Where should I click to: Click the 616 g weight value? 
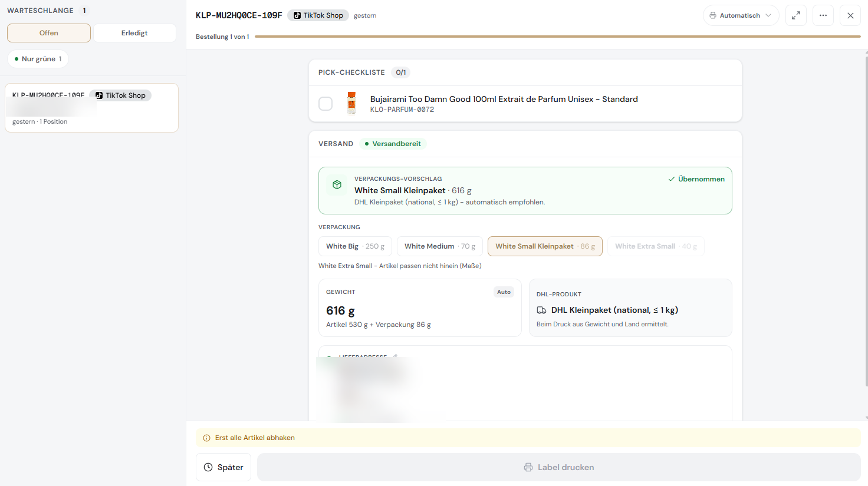[x=340, y=310]
